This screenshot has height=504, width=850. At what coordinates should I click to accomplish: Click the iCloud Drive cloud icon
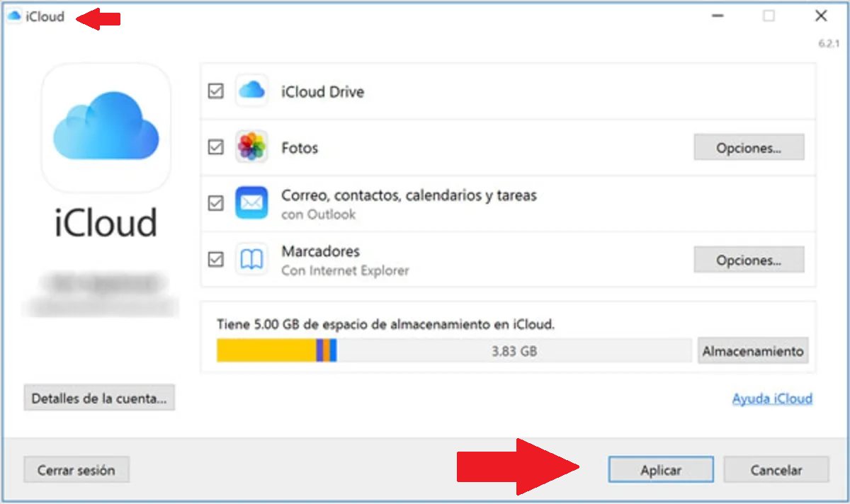point(251,91)
